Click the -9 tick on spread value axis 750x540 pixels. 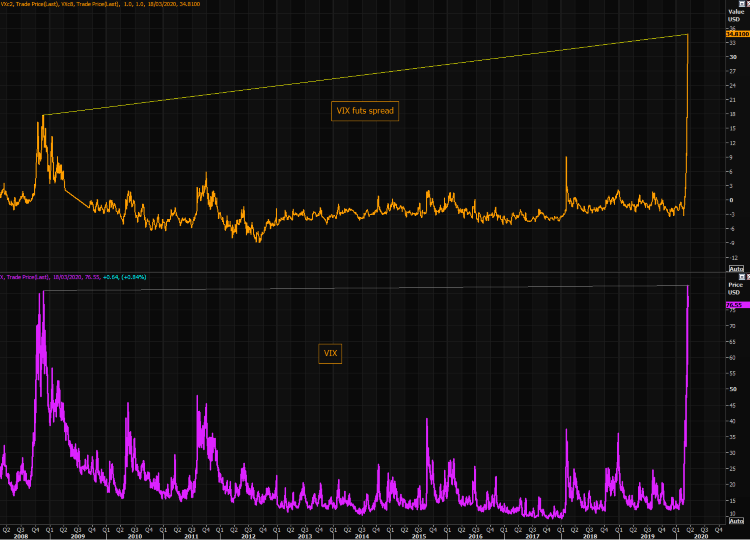[x=732, y=243]
